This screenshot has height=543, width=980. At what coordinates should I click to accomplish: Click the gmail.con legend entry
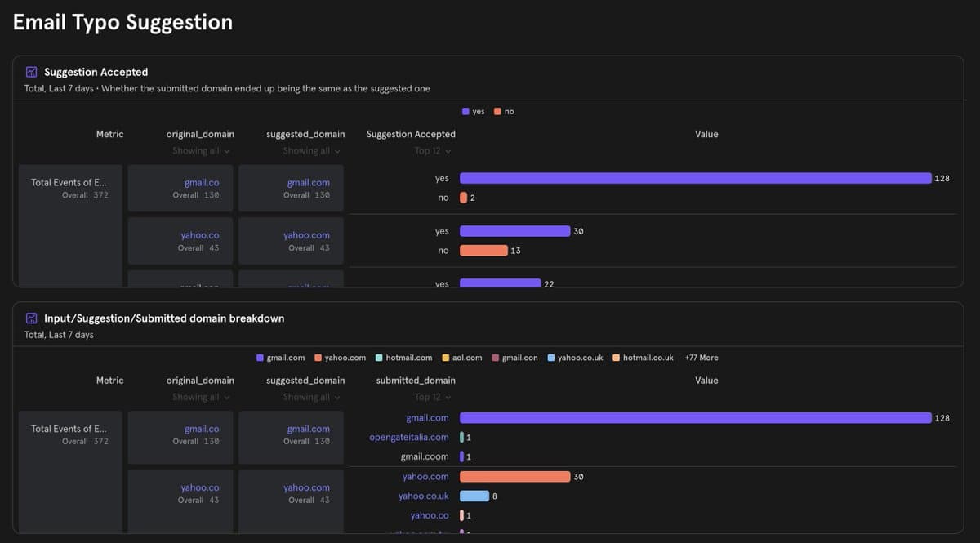pyautogui.click(x=515, y=358)
